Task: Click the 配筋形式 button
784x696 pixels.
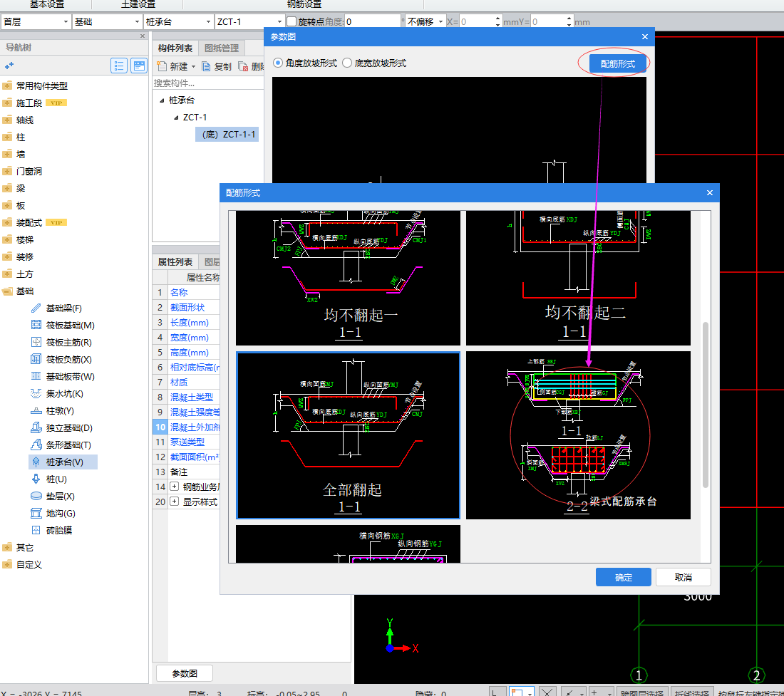Action: coord(617,64)
